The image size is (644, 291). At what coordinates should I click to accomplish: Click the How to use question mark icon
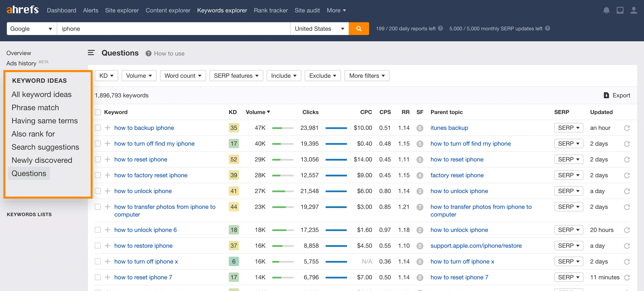pyautogui.click(x=148, y=53)
